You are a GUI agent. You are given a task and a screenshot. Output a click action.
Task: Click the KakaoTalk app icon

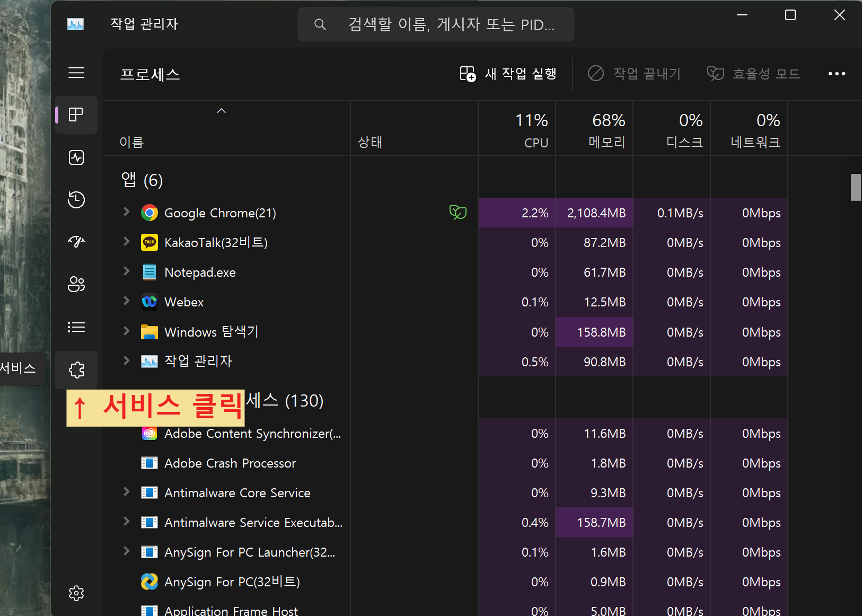click(x=149, y=243)
